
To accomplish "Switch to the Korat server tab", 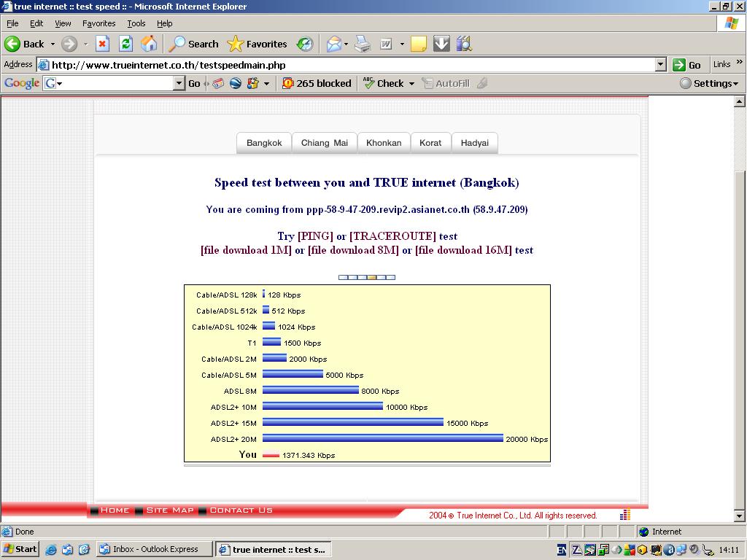I will (x=430, y=143).
